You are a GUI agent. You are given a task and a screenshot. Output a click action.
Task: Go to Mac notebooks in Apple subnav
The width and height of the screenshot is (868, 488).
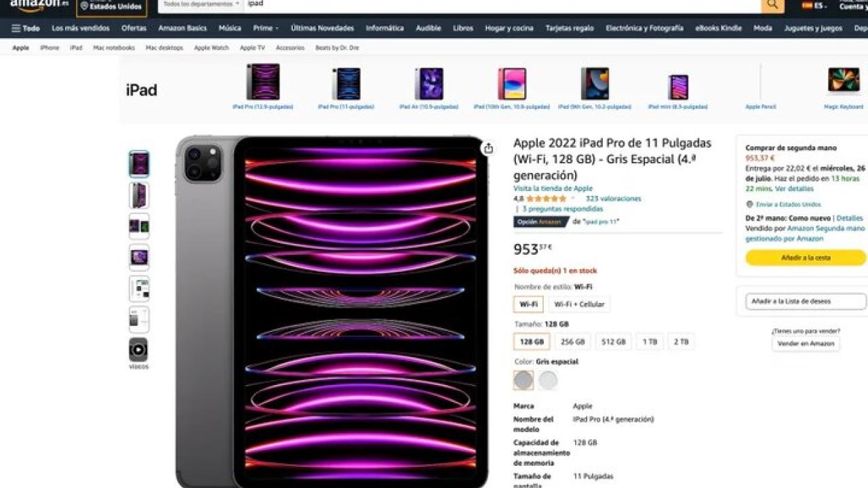[x=114, y=48]
